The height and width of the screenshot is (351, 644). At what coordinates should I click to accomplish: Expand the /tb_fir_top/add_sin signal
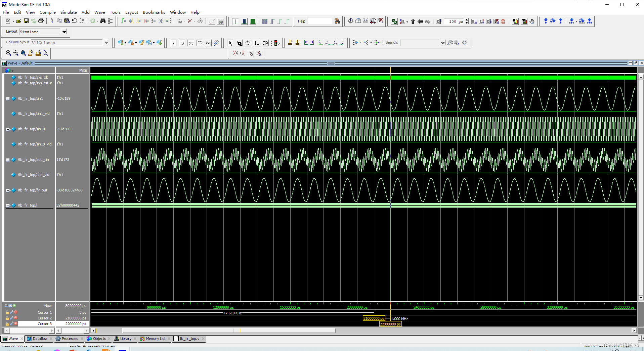(8, 160)
